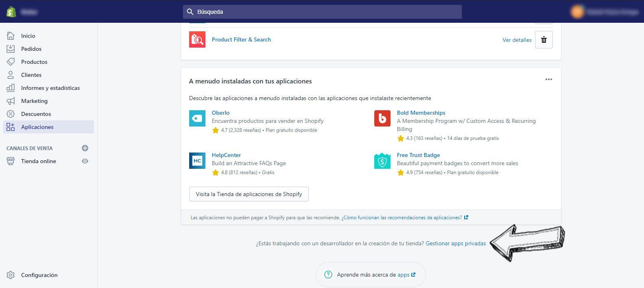Open ¿Cómo funcionan las recomendaciones de aplicaciones? link
Image resolution: width=644 pixels, height=288 pixels.
tap(405, 218)
